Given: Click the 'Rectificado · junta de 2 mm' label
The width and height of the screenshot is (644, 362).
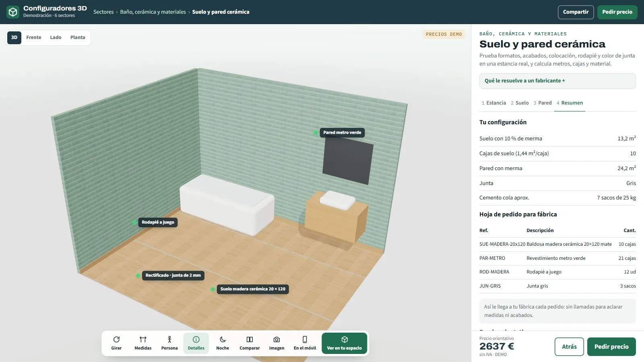Looking at the screenshot, I should click(x=173, y=276).
